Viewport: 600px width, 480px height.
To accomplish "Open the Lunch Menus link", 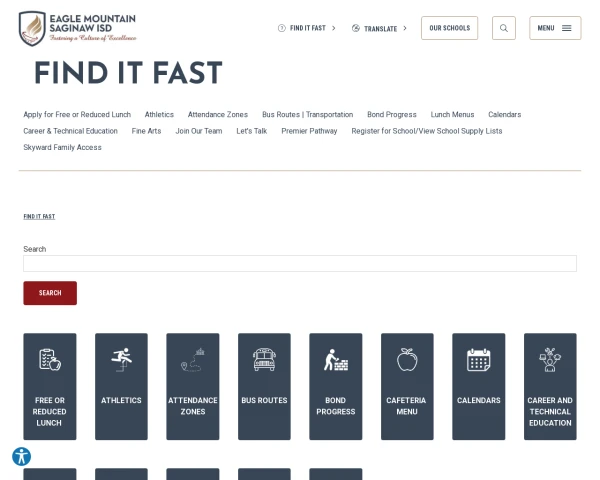I will coord(452,114).
